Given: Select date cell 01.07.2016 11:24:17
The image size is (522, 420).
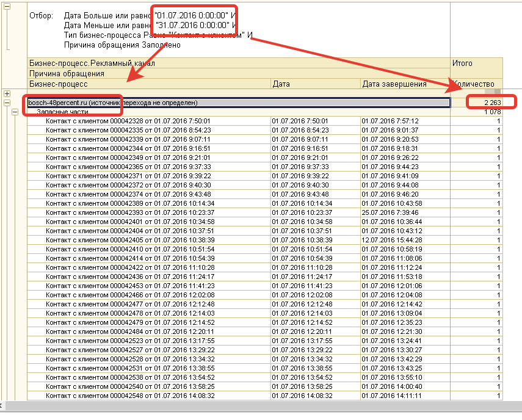Looking at the screenshot, I should coord(315,277).
